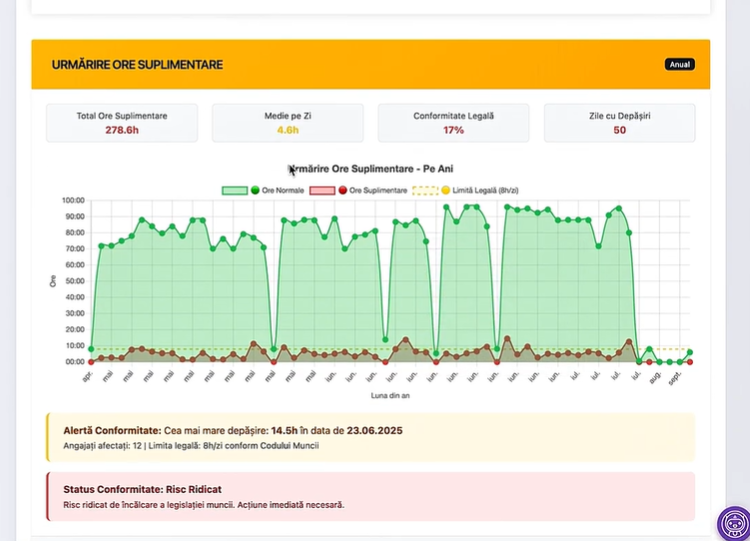Click the purple assistant icon in corner
The image size is (750, 541).
click(x=733, y=524)
